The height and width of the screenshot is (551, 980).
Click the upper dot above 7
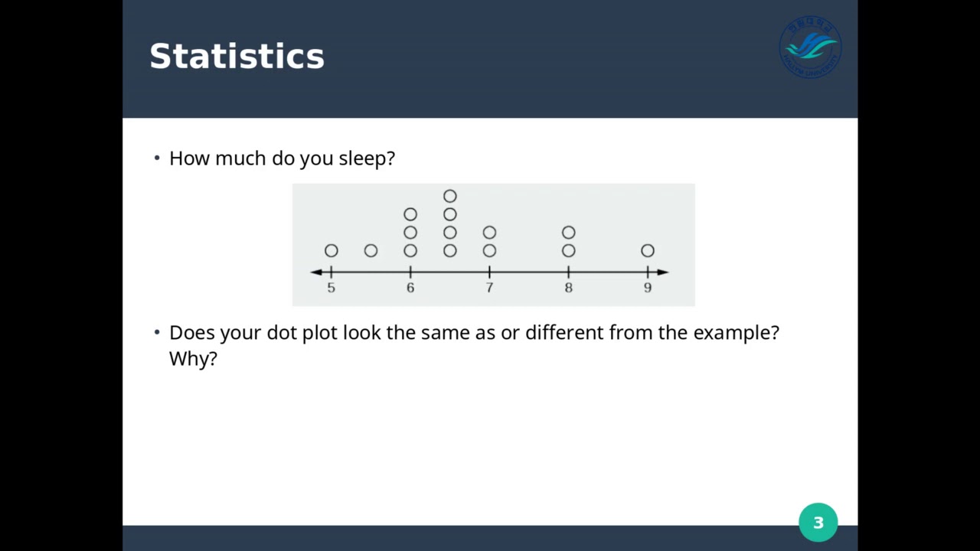(489, 232)
